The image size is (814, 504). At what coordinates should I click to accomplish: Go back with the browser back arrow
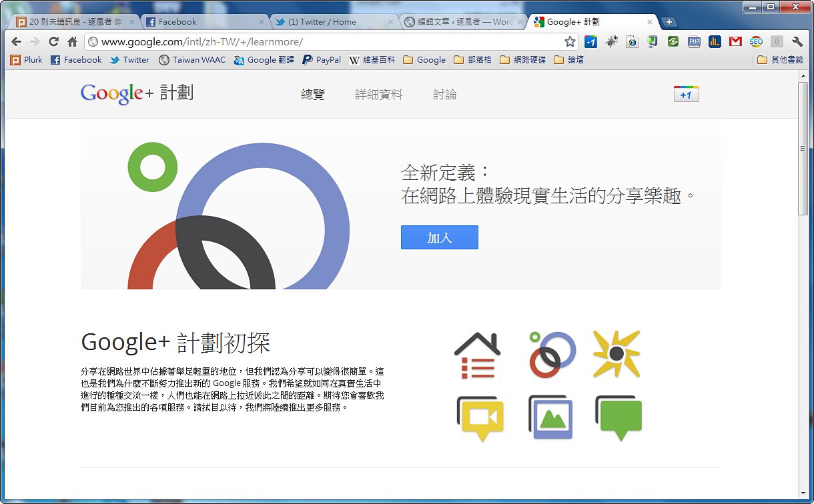[17, 41]
